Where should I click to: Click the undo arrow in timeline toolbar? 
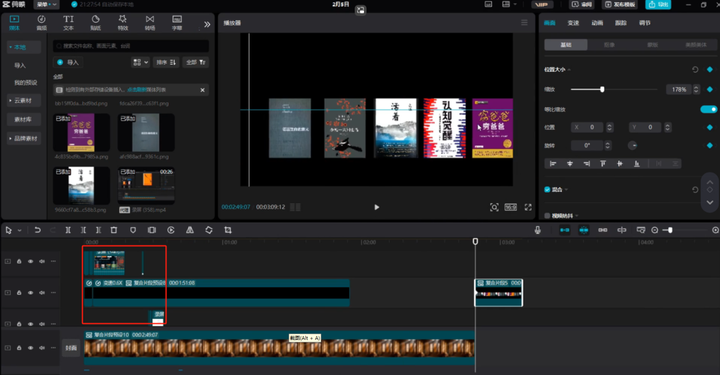click(38, 230)
